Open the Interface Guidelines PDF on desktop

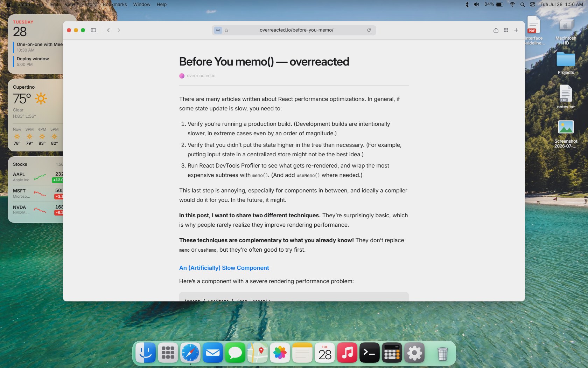[534, 30]
